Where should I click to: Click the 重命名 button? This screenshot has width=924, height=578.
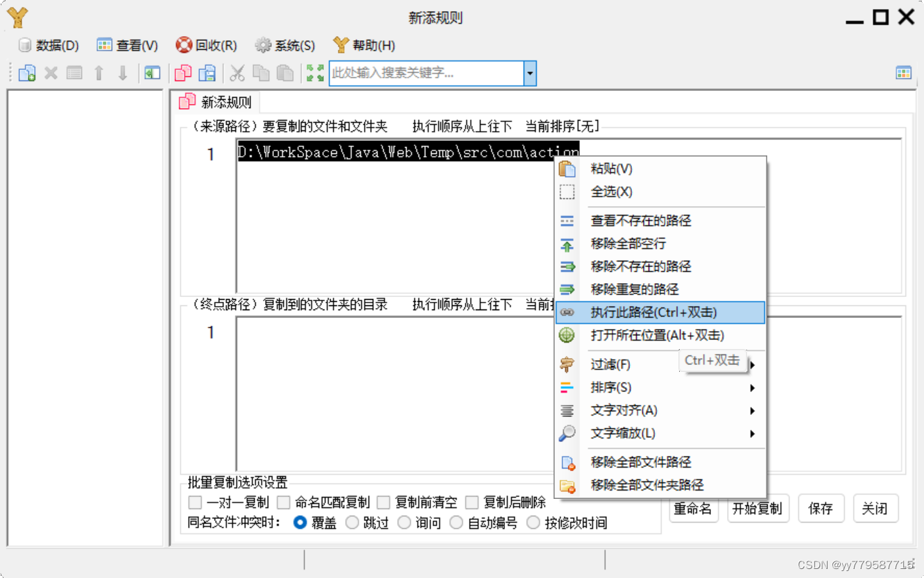[692, 509]
